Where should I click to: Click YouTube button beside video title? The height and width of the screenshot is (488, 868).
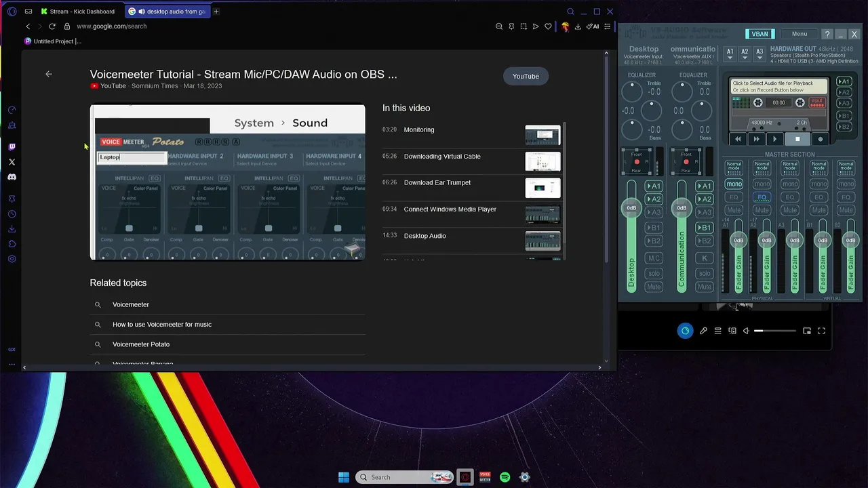(526, 76)
